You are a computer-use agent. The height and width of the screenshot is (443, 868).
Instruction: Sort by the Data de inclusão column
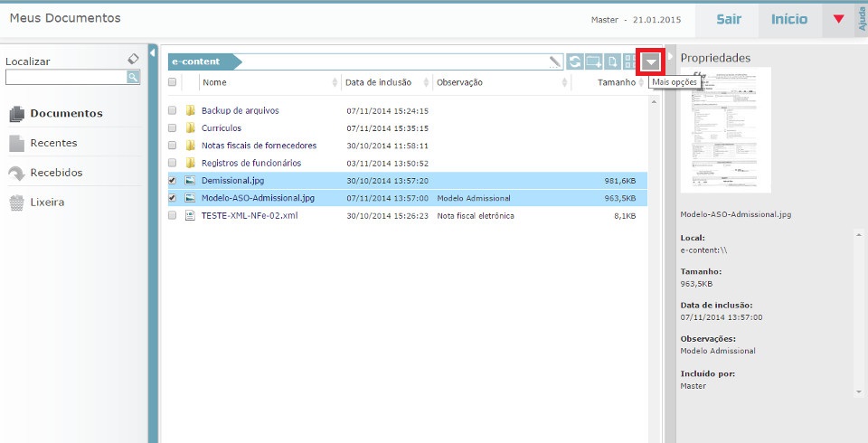tap(378, 82)
